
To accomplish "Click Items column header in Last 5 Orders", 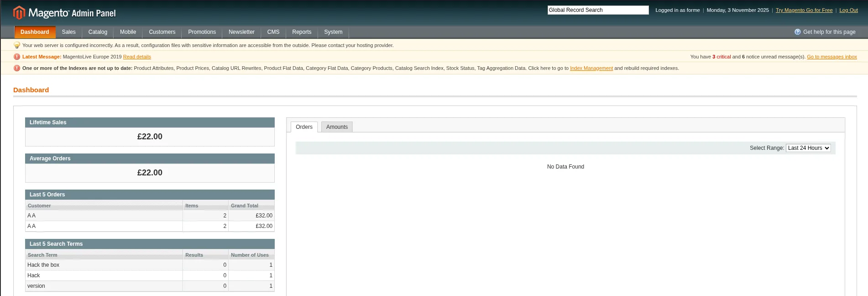I will [205, 206].
